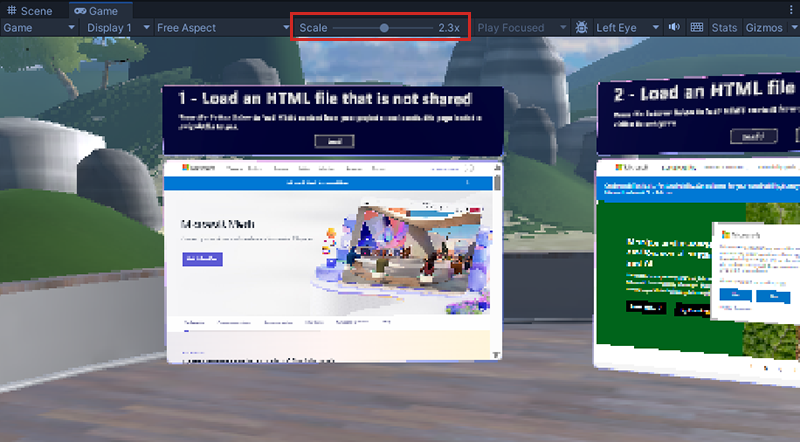Click the right blue button in the Microsoft dialog
Screen dimensions: 800x442
774,296
